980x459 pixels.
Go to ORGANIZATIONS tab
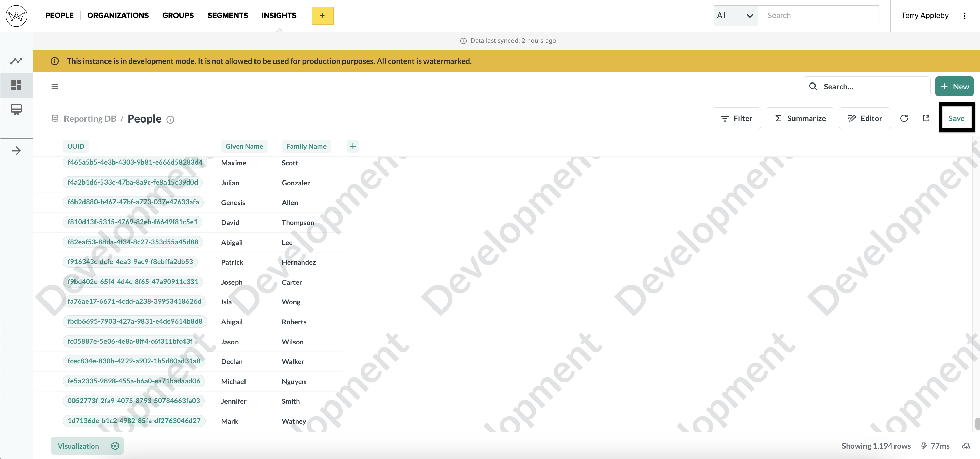(x=118, y=15)
